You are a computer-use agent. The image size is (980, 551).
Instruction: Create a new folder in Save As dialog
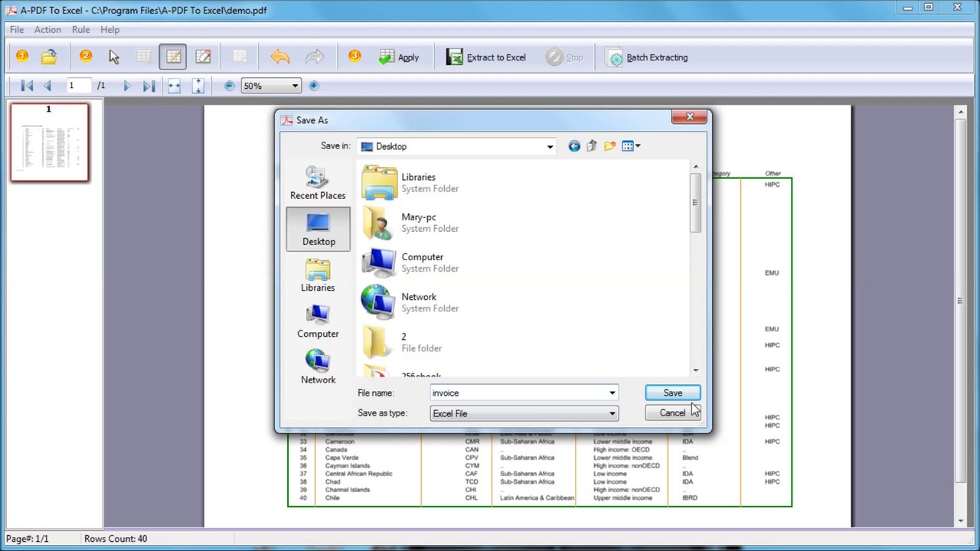609,146
